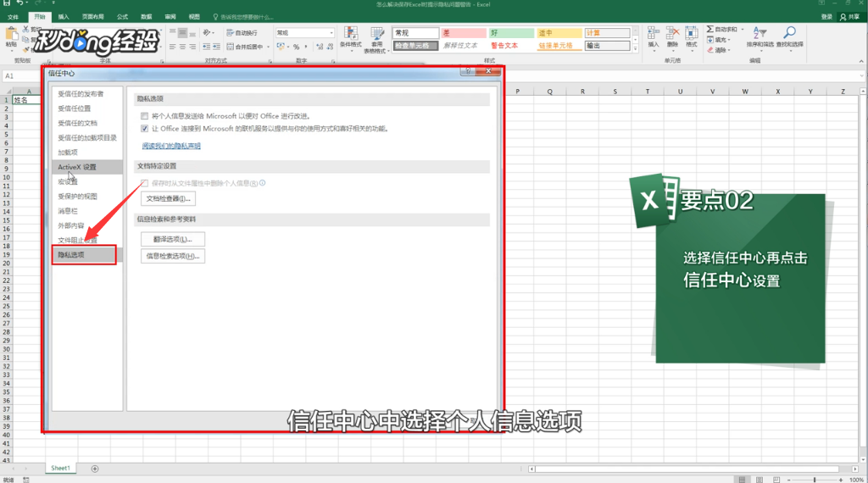
Task: Click the text orientation icon
Action: [207, 33]
